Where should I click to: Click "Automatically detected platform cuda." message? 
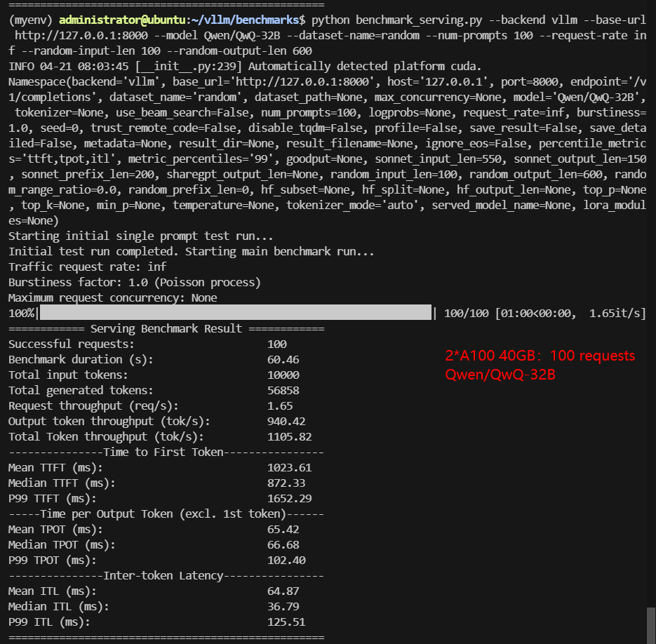tap(365, 67)
